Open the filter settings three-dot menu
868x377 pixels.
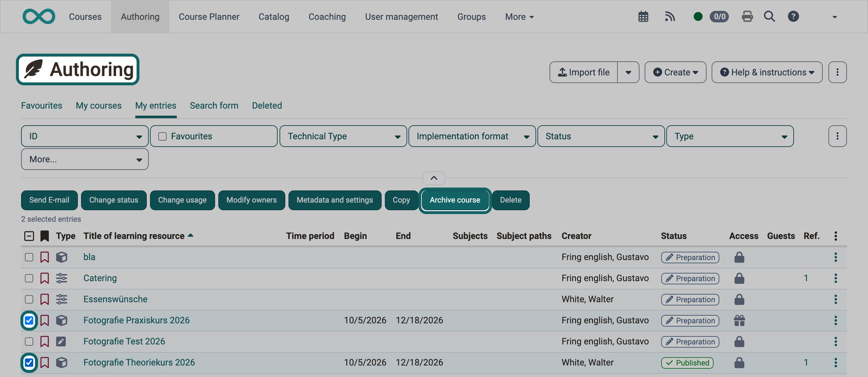(x=837, y=136)
